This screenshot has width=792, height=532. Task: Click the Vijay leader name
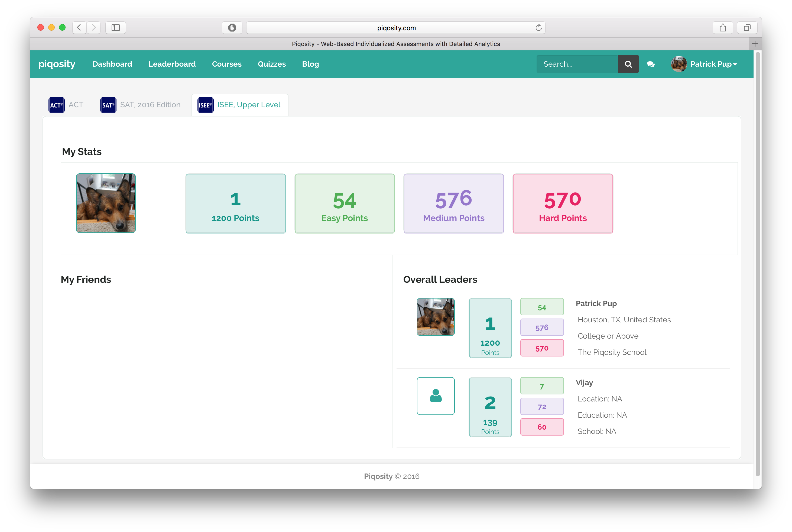[x=584, y=382]
